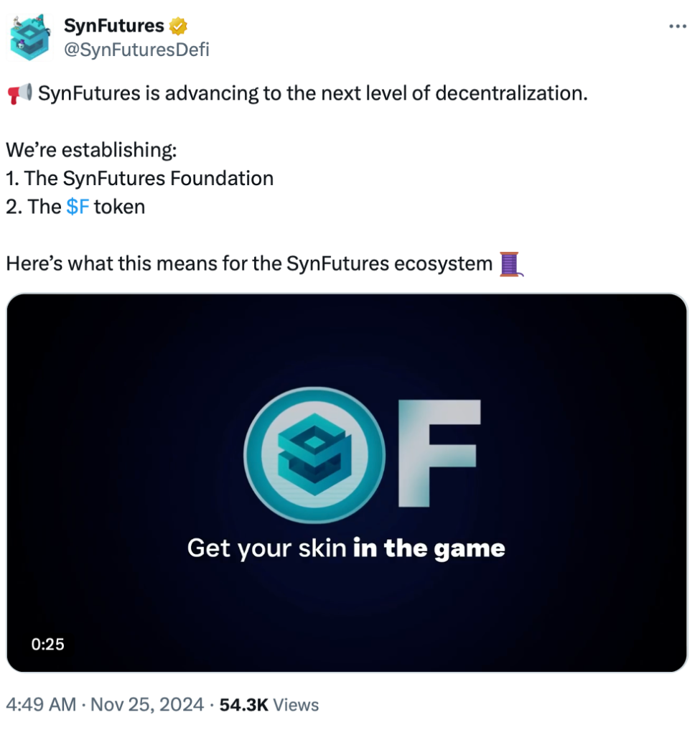Screen dimensions: 700x735
Task: View the 54.3K Views count
Action: (269, 705)
